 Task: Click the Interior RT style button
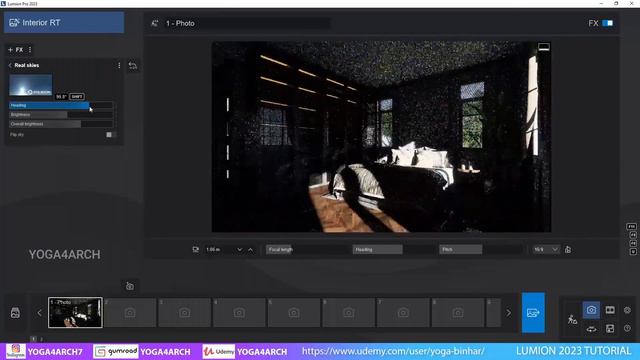[64, 22]
